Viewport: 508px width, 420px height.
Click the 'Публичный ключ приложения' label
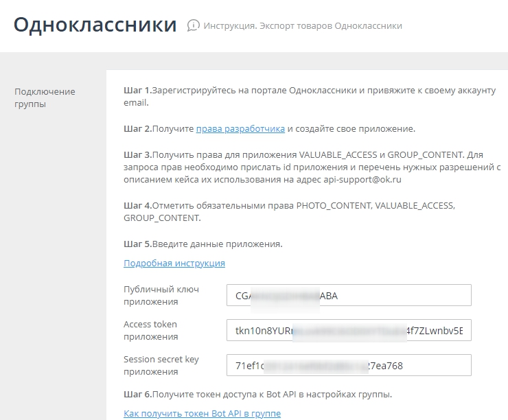161,295
